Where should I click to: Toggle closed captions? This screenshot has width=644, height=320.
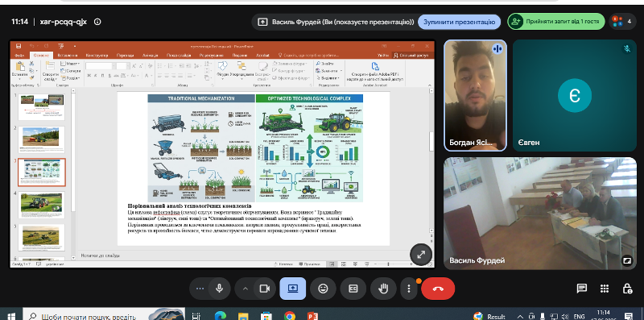point(353,289)
